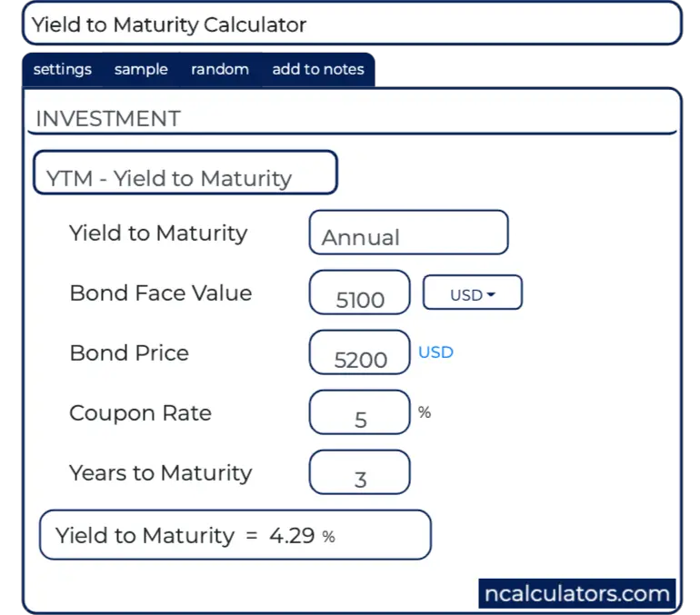Open the settings tab

(x=62, y=69)
